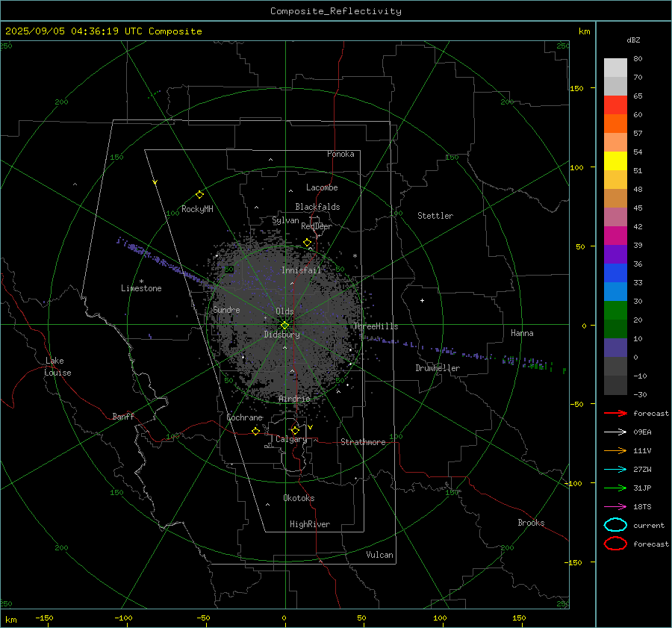The height and width of the screenshot is (628, 672).
Task: Click the cyan 27ZW arrow in legend
Action: pos(615,470)
